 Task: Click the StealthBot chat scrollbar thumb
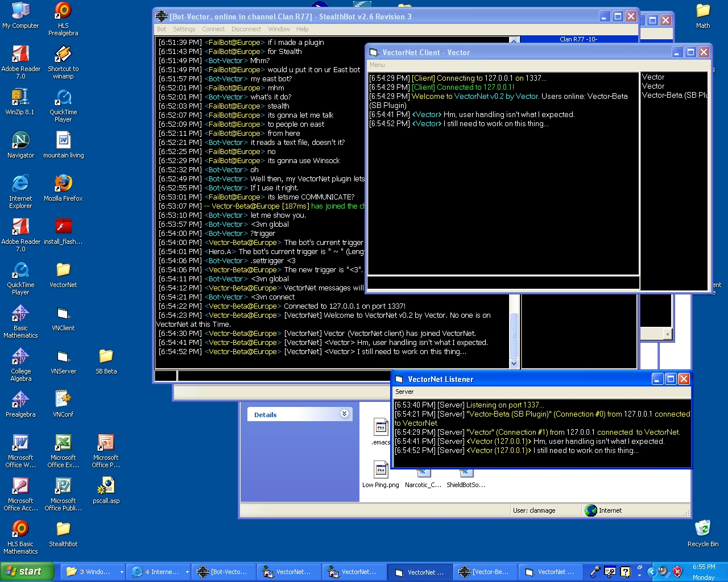[514, 335]
